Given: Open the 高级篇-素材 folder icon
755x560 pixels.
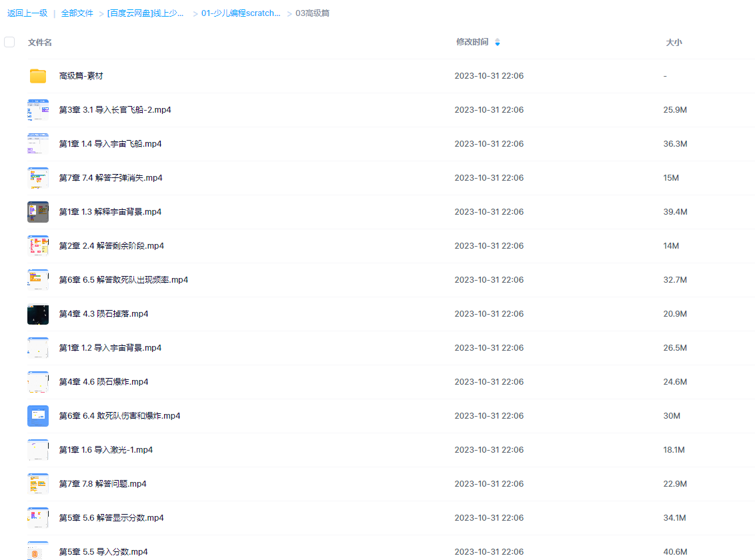Looking at the screenshot, I should click(x=38, y=75).
